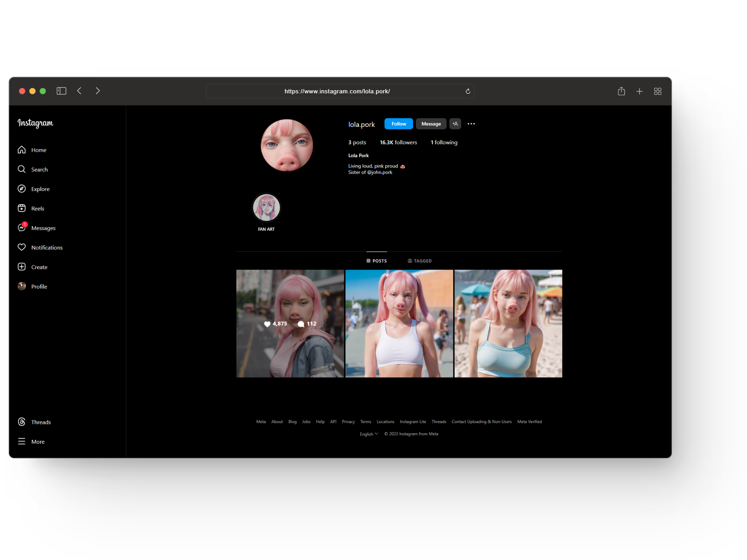747x560 pixels.
Task: Open Reels from the sidebar
Action: click(22, 208)
